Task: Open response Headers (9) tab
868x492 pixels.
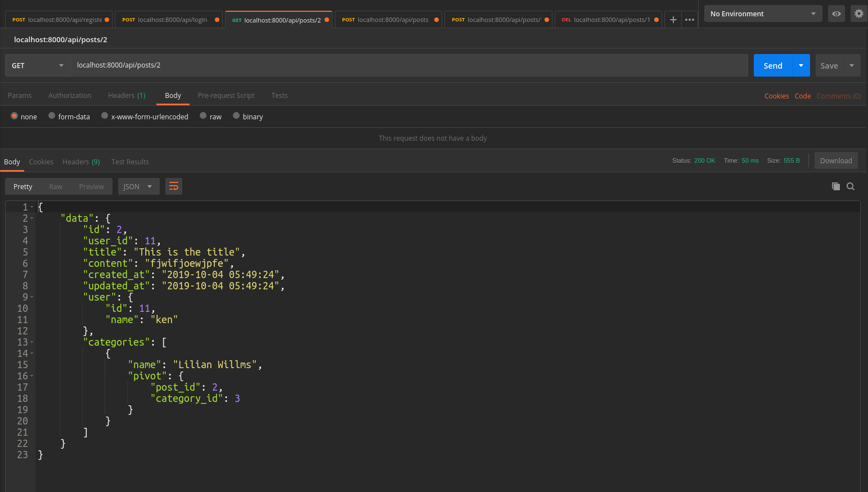Action: [x=81, y=162]
